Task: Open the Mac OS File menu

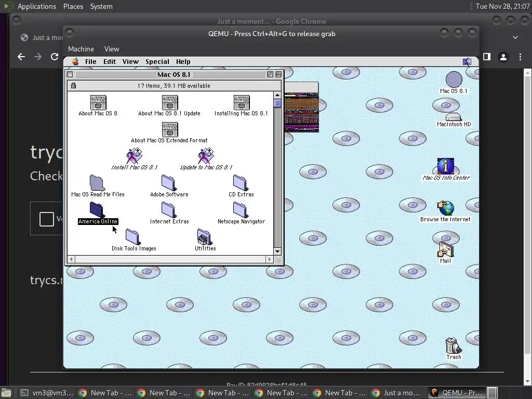Action: (90, 61)
